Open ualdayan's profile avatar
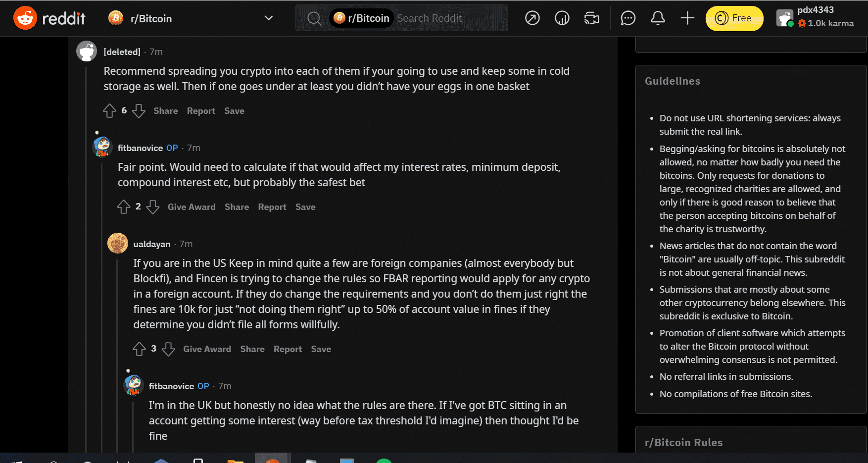This screenshot has width=868, height=463. click(118, 243)
